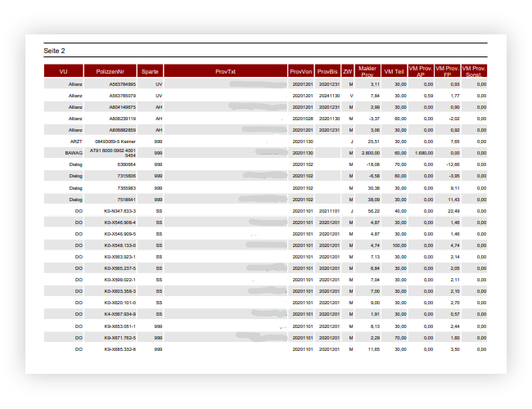Click the Makler Prov value 56,22
The image size is (532, 409).
click(x=373, y=211)
